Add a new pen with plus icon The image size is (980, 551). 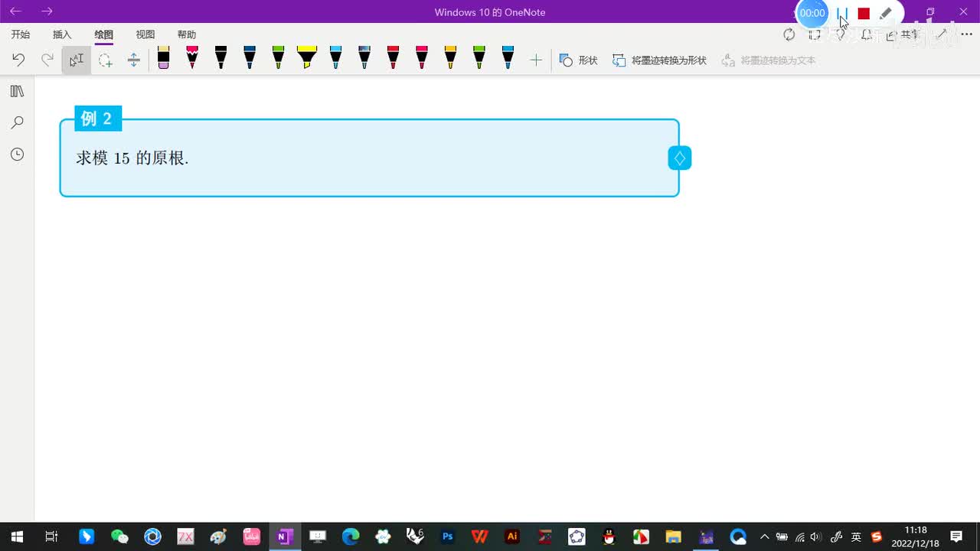click(536, 60)
